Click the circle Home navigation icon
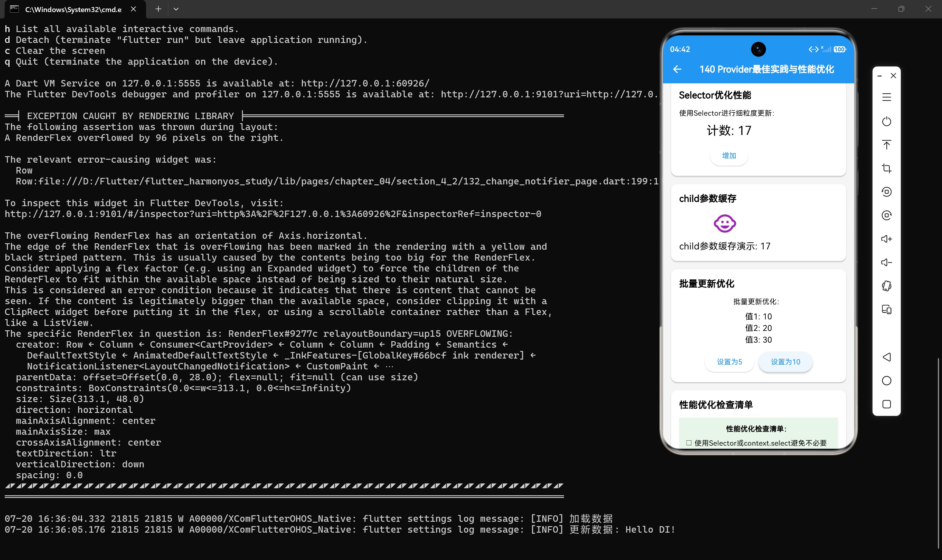The image size is (942, 560). click(x=886, y=380)
